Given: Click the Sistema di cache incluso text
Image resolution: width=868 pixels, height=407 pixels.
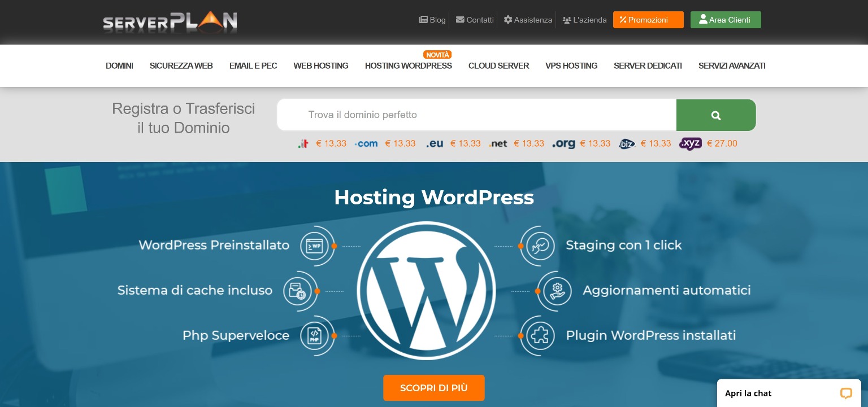Looking at the screenshot, I should [x=195, y=291].
